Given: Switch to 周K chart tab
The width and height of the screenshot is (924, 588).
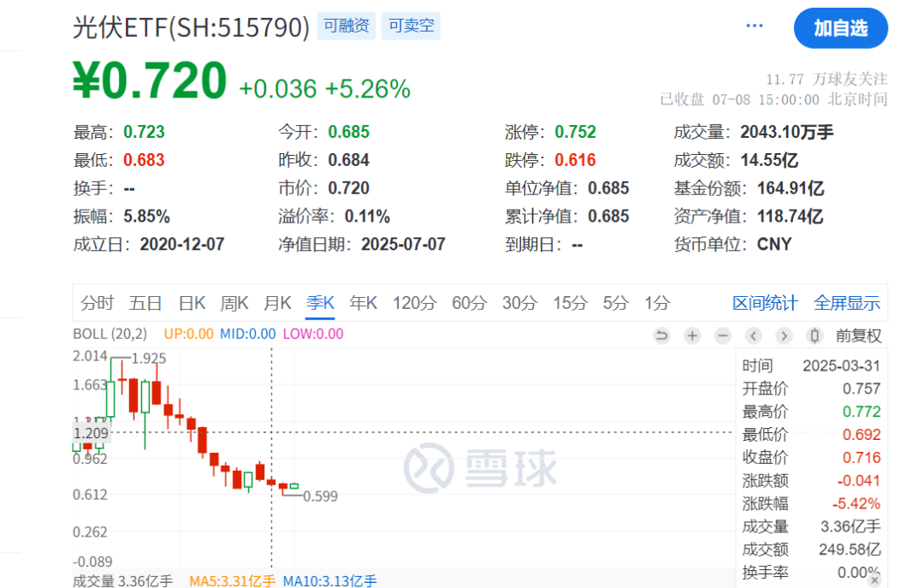Looking at the screenshot, I should pyautogui.click(x=234, y=303).
